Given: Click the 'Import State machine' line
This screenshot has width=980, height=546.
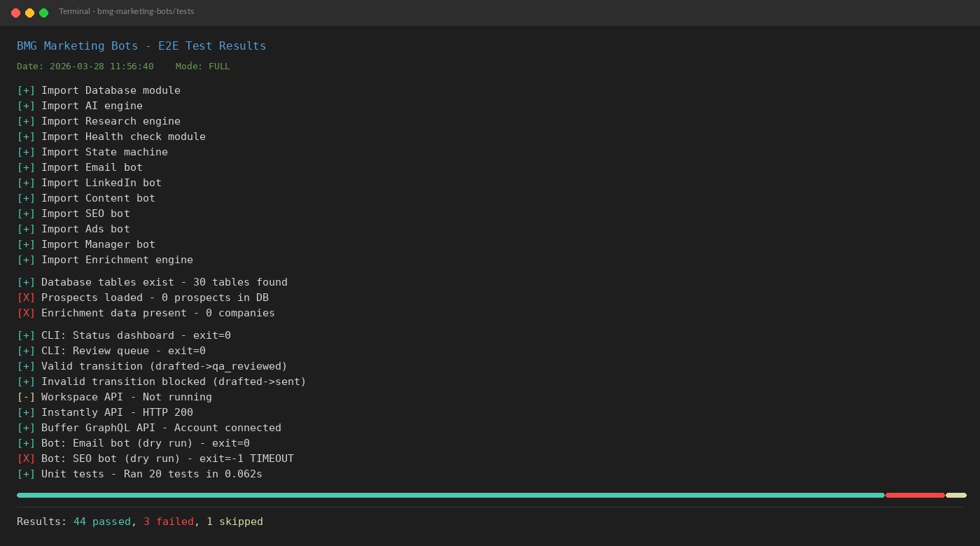Looking at the screenshot, I should 92,152.
